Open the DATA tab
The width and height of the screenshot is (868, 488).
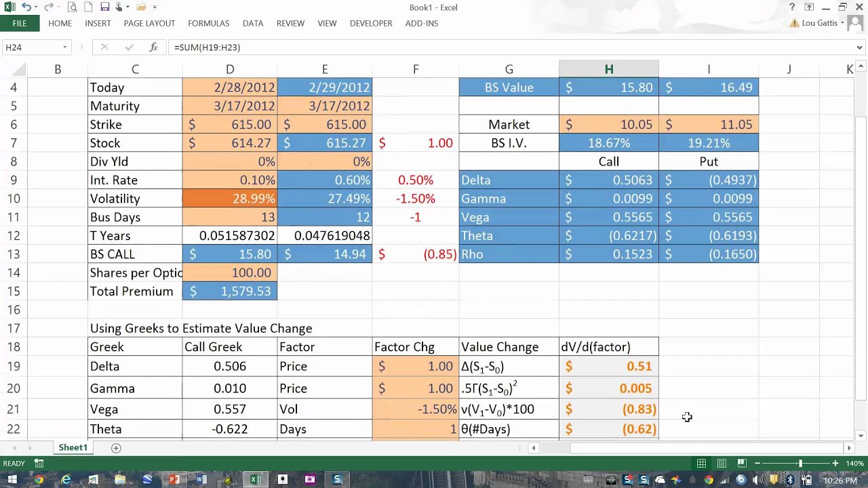[x=253, y=23]
